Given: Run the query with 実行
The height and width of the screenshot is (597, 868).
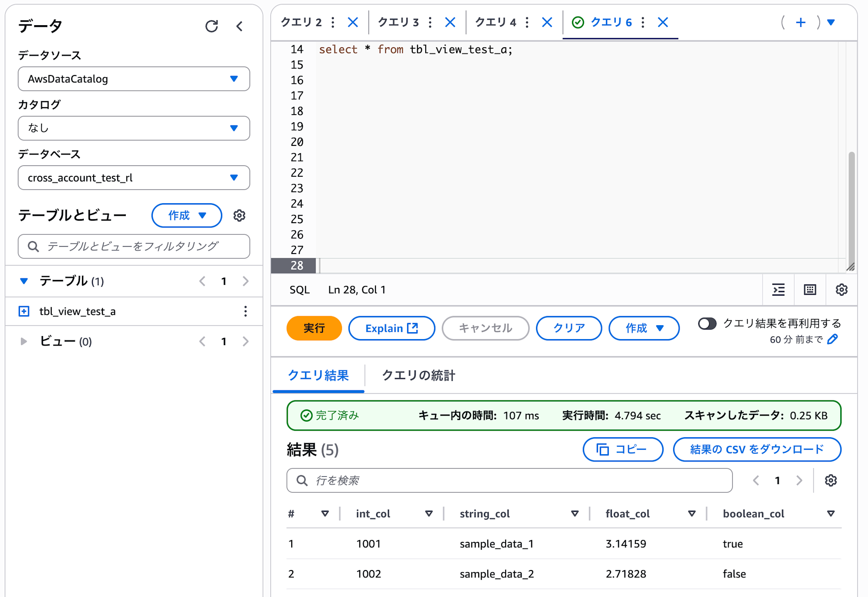Looking at the screenshot, I should (314, 328).
